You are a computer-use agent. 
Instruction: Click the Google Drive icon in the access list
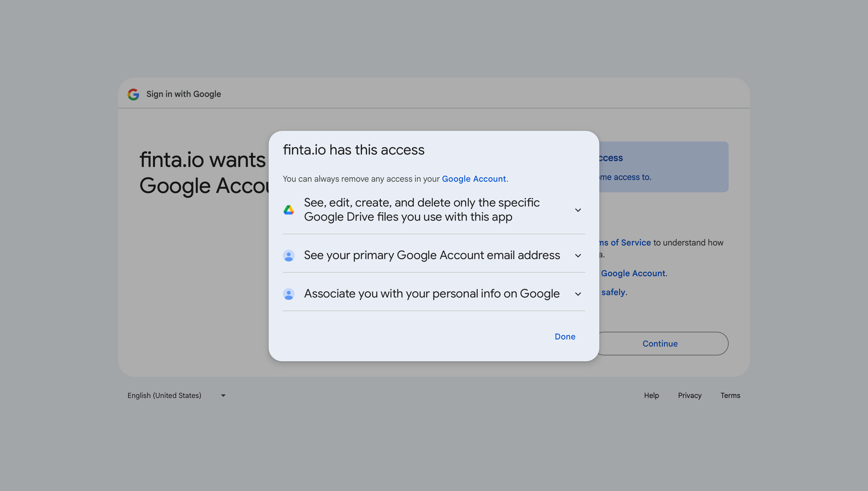(x=289, y=209)
